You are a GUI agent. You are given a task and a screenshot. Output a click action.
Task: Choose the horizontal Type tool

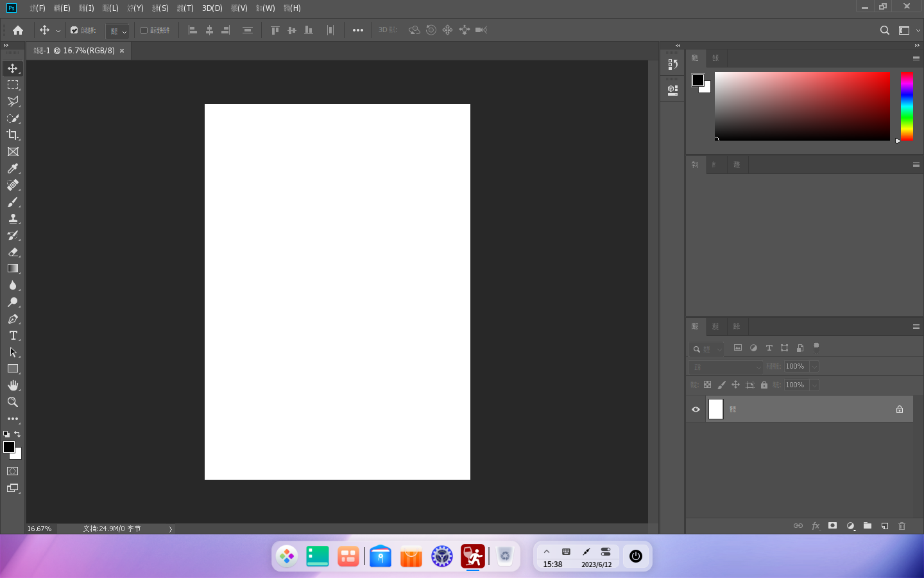(x=13, y=335)
